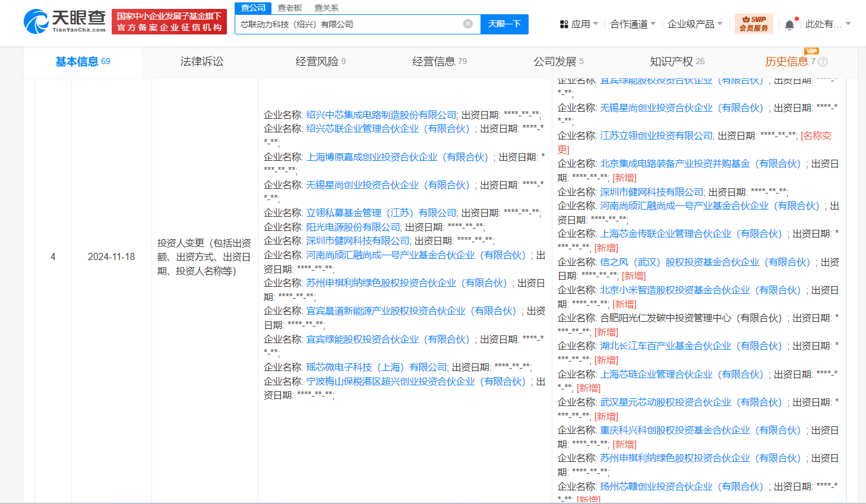Click the 天眼一下 search button
The width and height of the screenshot is (866, 504).
[504, 24]
